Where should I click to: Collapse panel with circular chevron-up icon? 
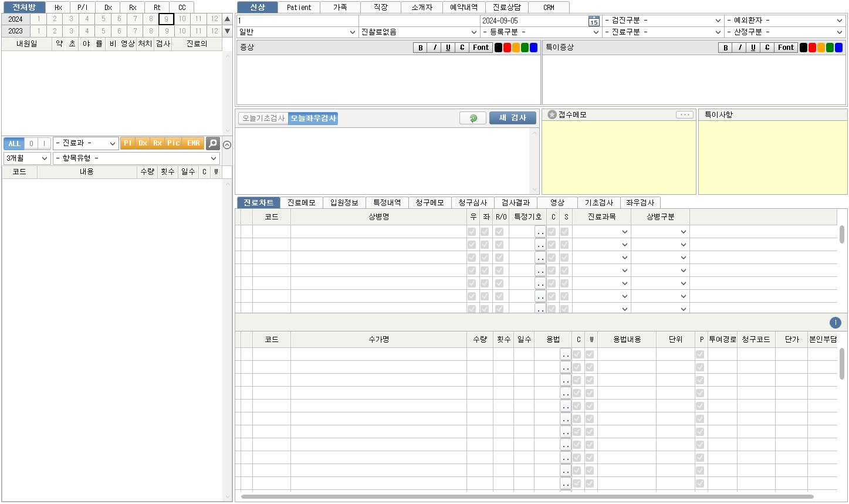(x=227, y=145)
